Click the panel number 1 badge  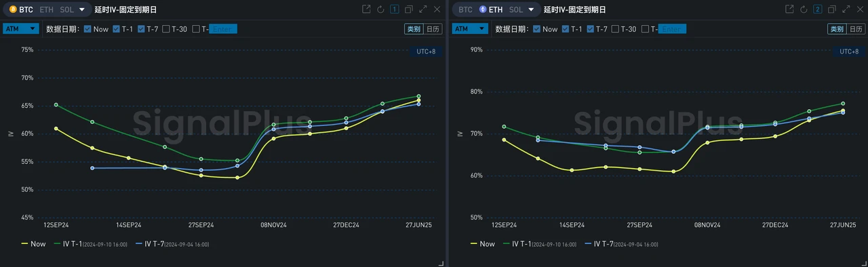(x=395, y=9)
